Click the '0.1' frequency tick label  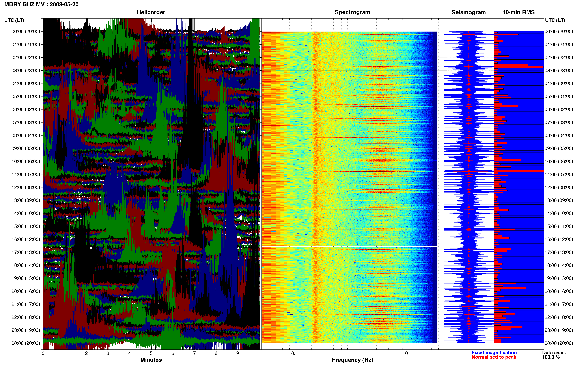295,353
